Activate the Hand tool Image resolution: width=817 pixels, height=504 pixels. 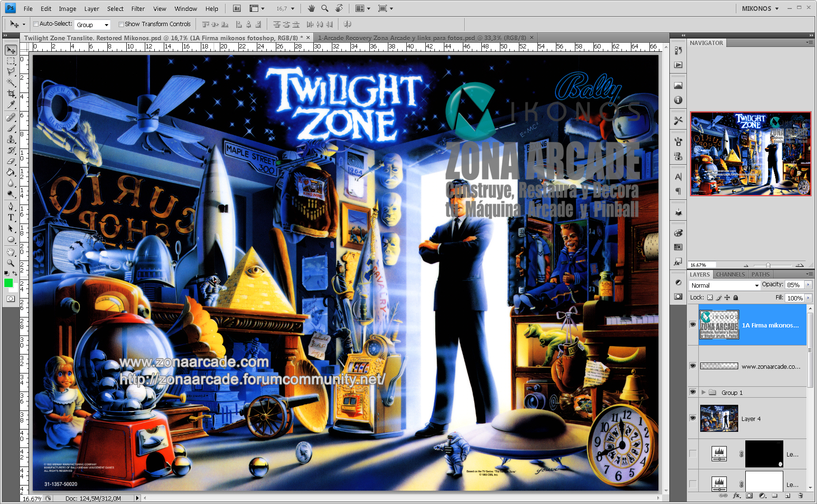pyautogui.click(x=11, y=252)
